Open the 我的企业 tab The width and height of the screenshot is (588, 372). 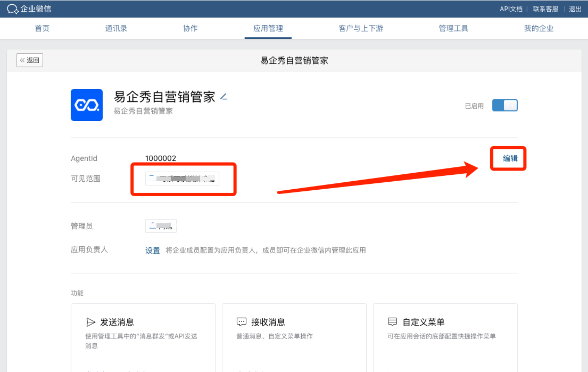pos(539,28)
